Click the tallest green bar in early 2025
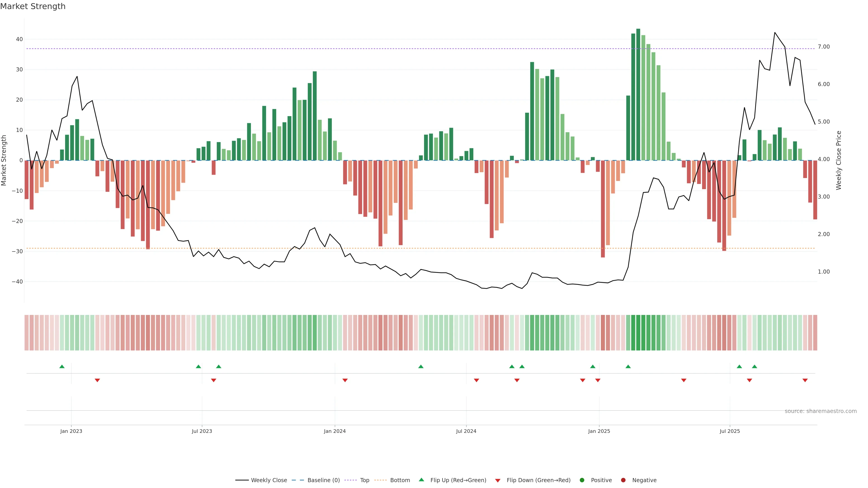Image resolution: width=868 pixels, height=488 pixels. click(638, 94)
